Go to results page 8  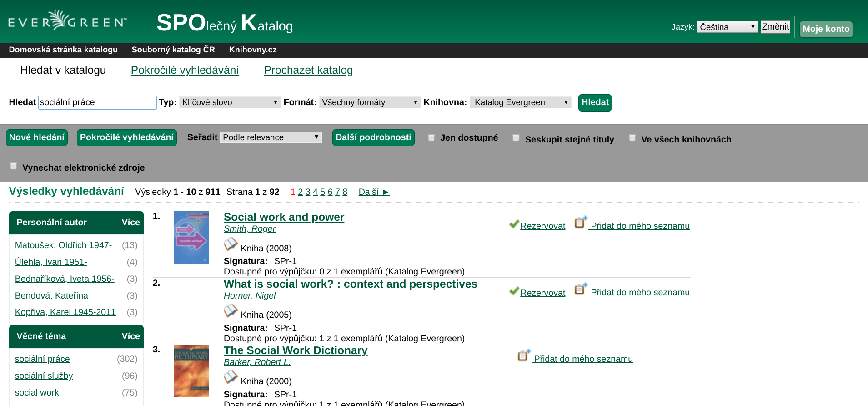(x=345, y=192)
